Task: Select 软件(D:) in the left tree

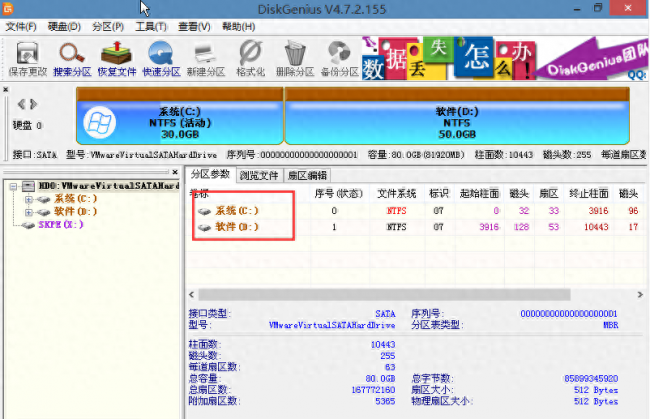Action: 75,212
